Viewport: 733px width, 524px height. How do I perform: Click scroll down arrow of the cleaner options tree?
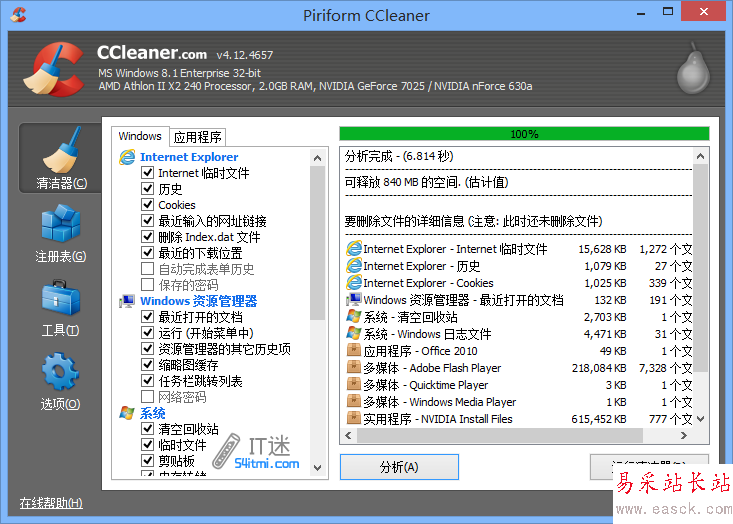click(317, 467)
